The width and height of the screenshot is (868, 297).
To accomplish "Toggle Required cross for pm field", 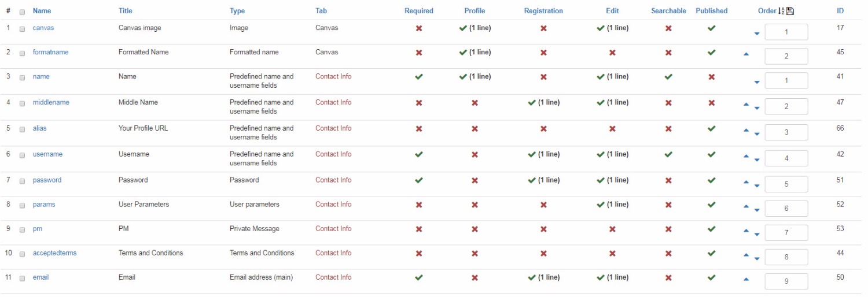I will click(419, 229).
